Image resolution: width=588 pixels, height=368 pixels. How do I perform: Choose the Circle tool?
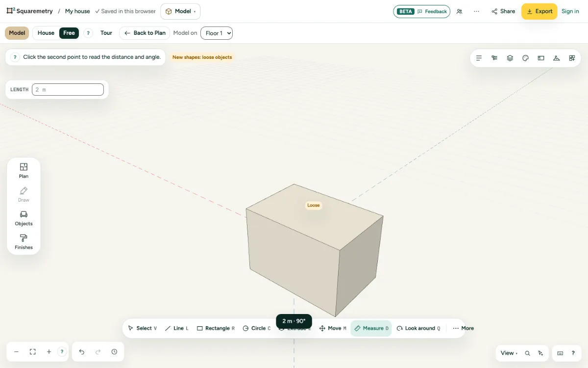256,328
